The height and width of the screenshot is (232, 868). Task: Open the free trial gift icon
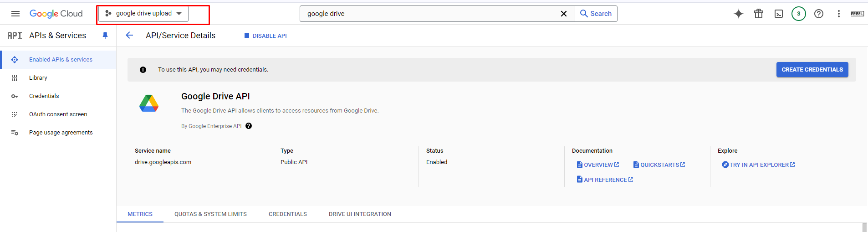tap(759, 14)
